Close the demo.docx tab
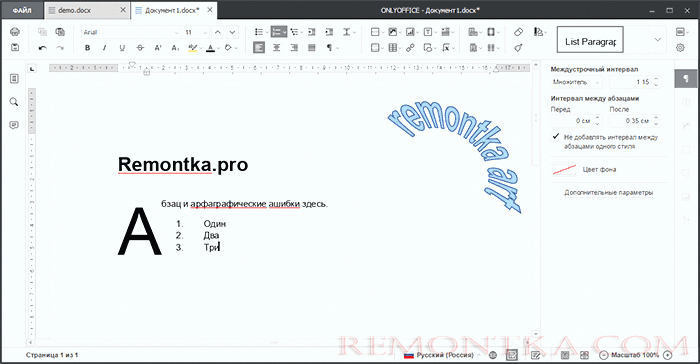 [123, 10]
